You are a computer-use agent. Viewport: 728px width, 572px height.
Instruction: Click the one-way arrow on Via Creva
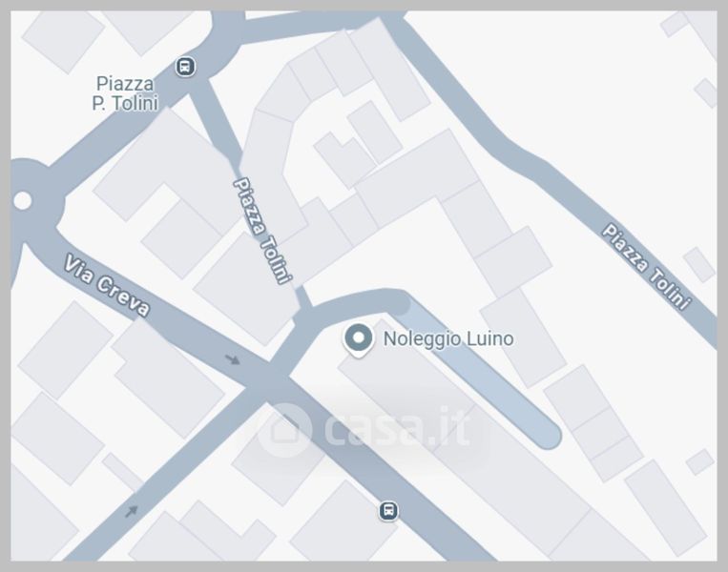(x=233, y=359)
